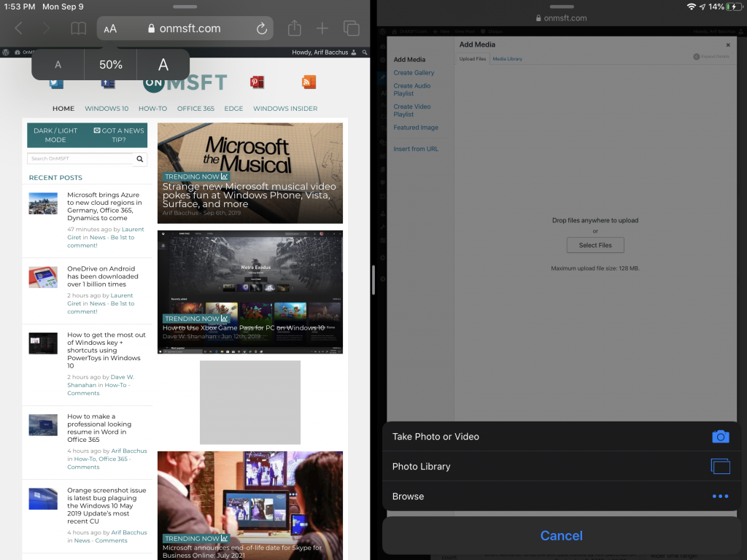Click the Search OnMSFT input field
The image size is (747, 560).
coord(79,158)
